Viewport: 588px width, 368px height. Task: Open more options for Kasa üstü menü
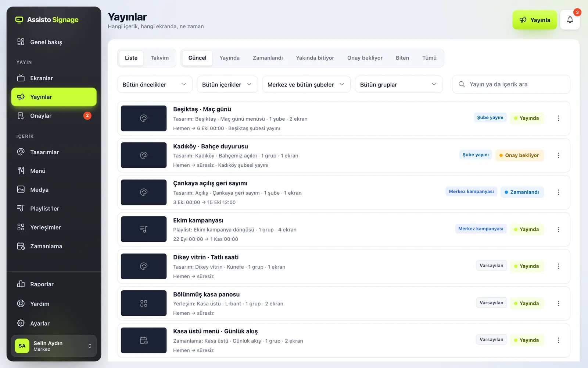tap(558, 340)
